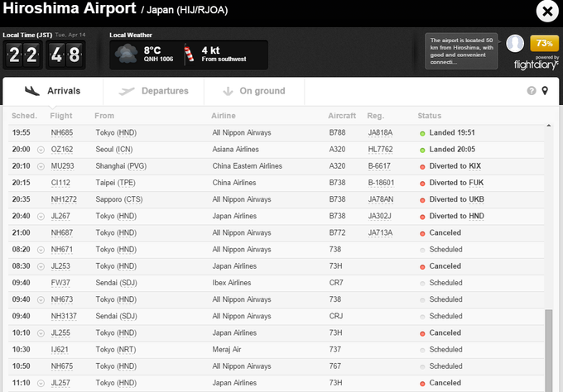
Task: Click red dot beside Diverted to HND
Action: (422, 217)
